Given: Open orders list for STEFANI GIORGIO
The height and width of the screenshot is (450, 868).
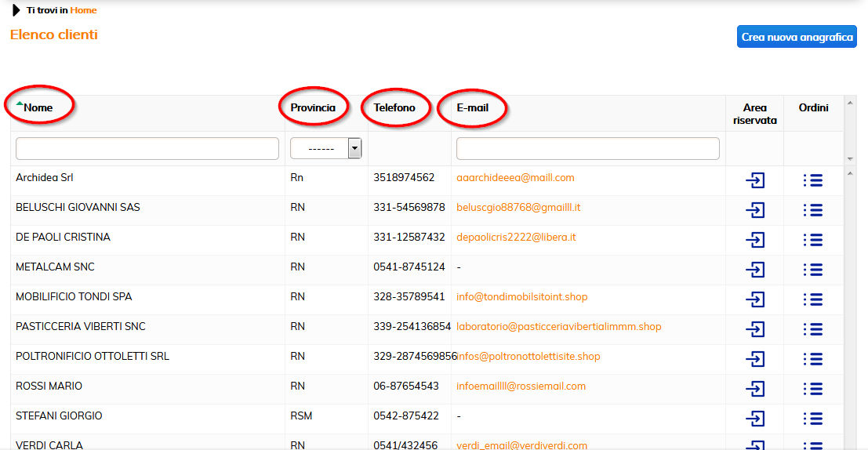Looking at the screenshot, I should 813,419.
